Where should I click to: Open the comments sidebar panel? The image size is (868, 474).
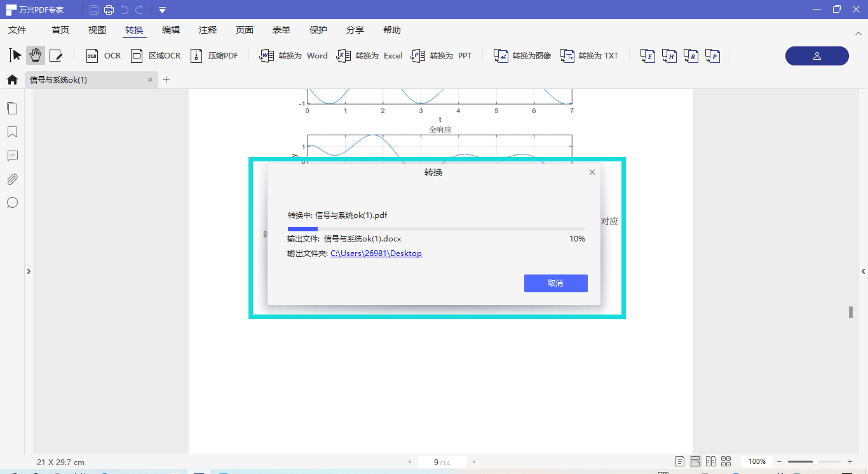tap(12, 156)
